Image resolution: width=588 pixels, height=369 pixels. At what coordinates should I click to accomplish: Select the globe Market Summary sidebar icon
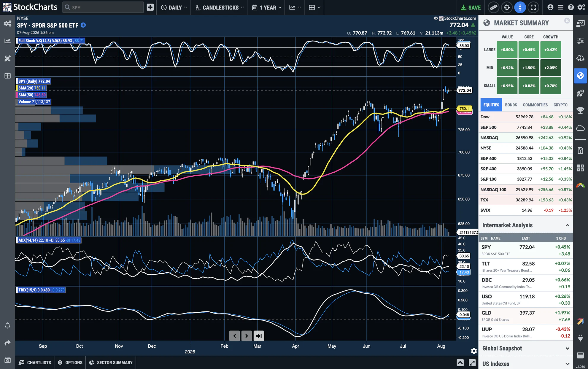click(580, 76)
